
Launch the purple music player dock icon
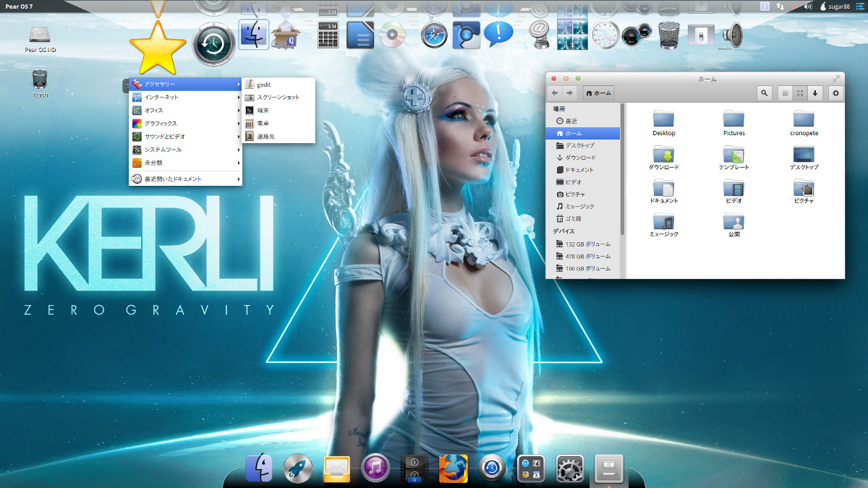[375, 468]
